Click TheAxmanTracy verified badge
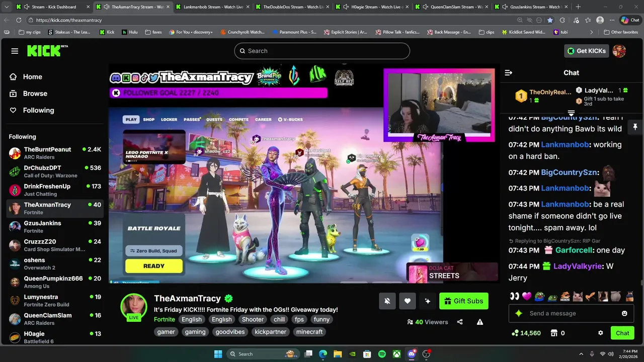Viewport: 644px width, 362px height. [x=228, y=299]
